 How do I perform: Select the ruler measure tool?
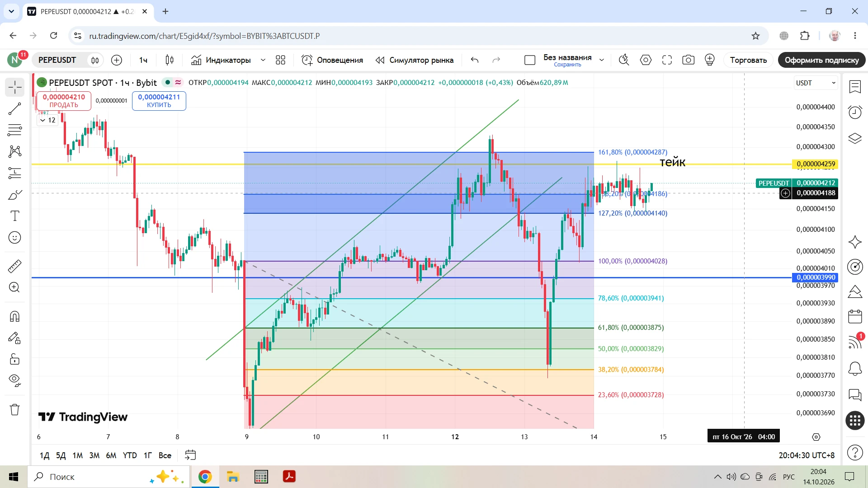[15, 266]
